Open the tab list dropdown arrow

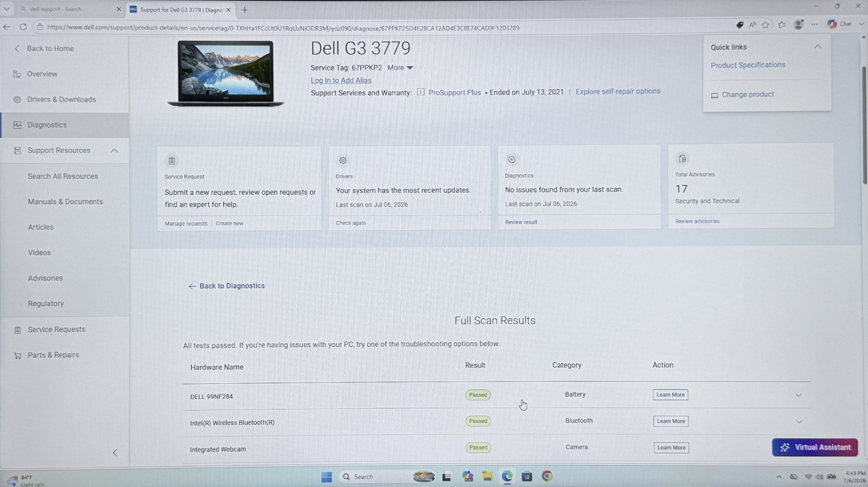(7, 9)
